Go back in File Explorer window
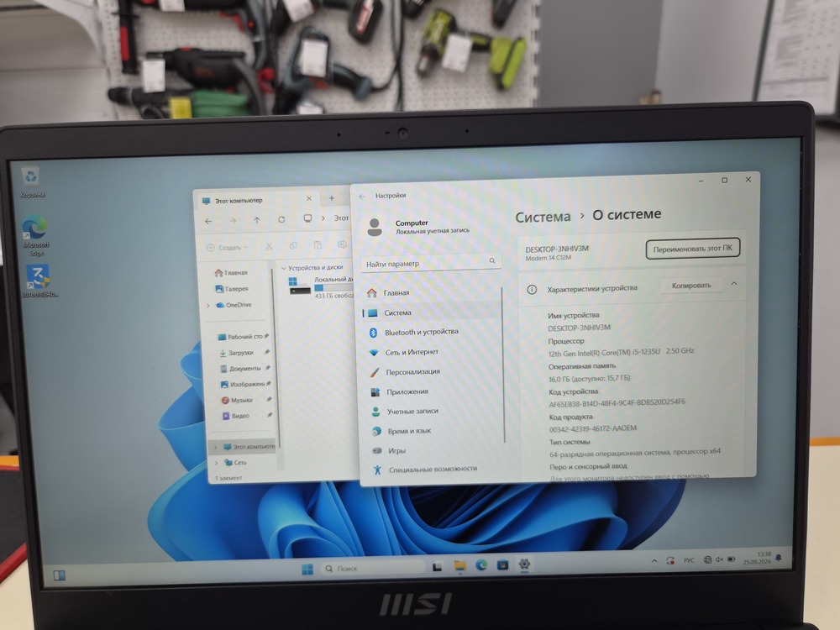The image size is (840, 630). point(208,221)
